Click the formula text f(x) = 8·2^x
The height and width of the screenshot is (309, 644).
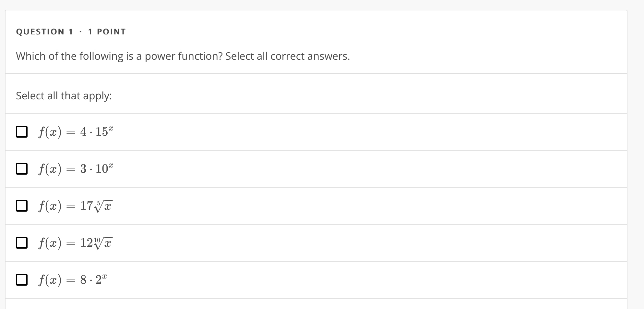(73, 280)
